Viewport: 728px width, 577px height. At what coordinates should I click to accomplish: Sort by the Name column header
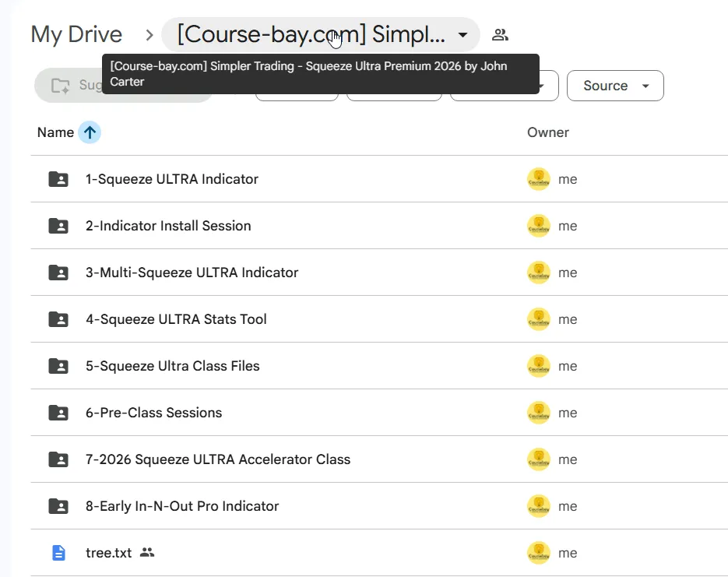(x=55, y=132)
